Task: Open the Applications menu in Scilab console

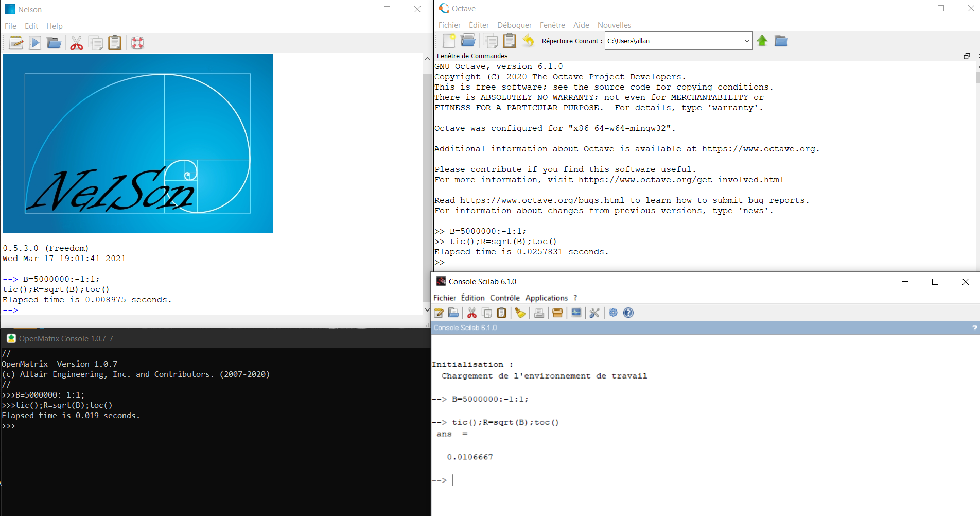Action: (x=547, y=298)
